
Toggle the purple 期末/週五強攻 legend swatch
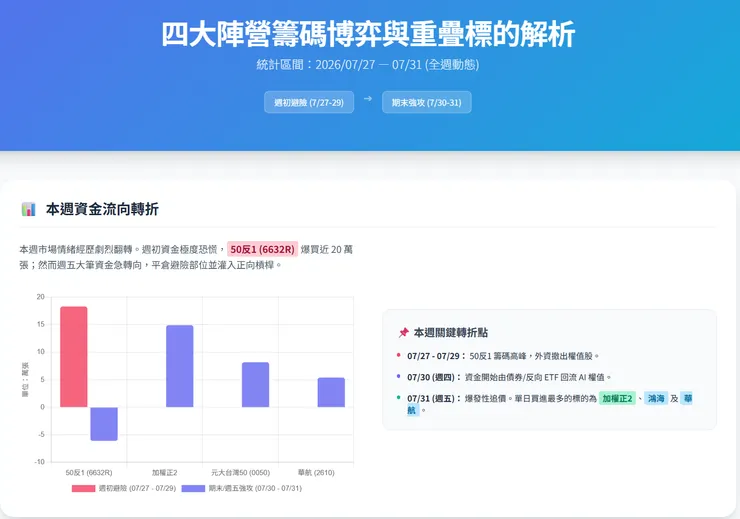[193, 488]
